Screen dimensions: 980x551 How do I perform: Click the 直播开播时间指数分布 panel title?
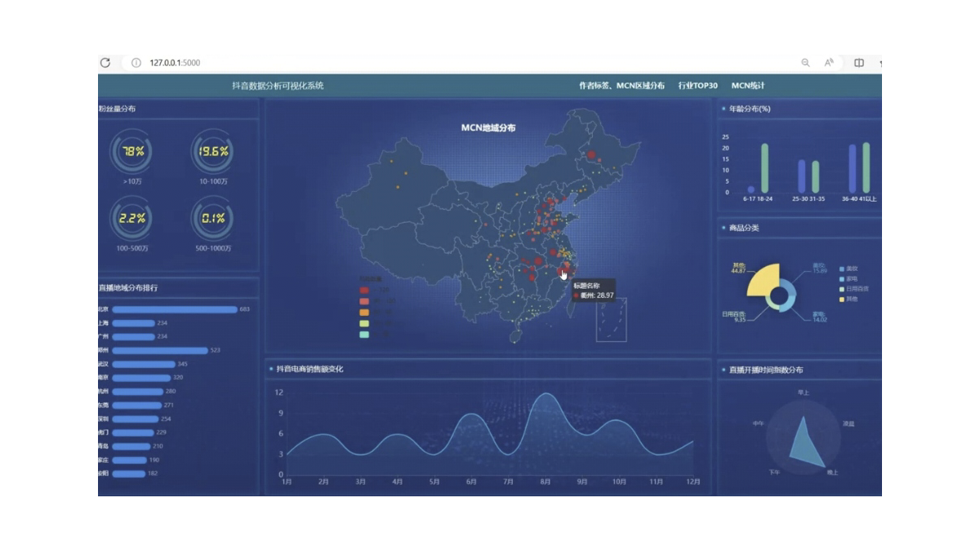765,370
